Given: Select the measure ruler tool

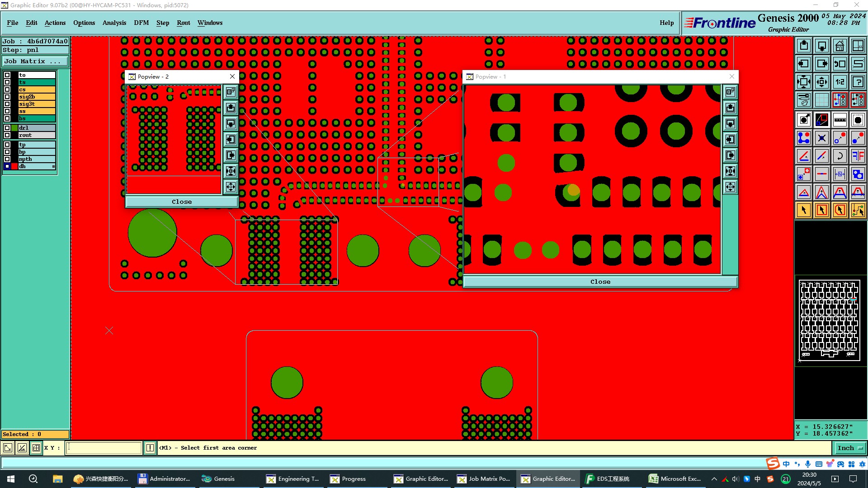Looking at the screenshot, I should tap(840, 120).
